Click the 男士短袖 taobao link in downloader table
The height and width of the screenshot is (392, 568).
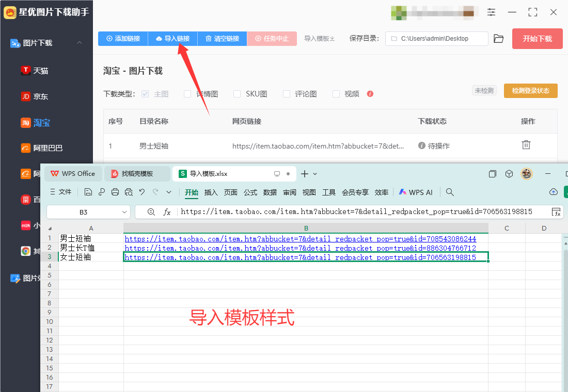(318, 146)
